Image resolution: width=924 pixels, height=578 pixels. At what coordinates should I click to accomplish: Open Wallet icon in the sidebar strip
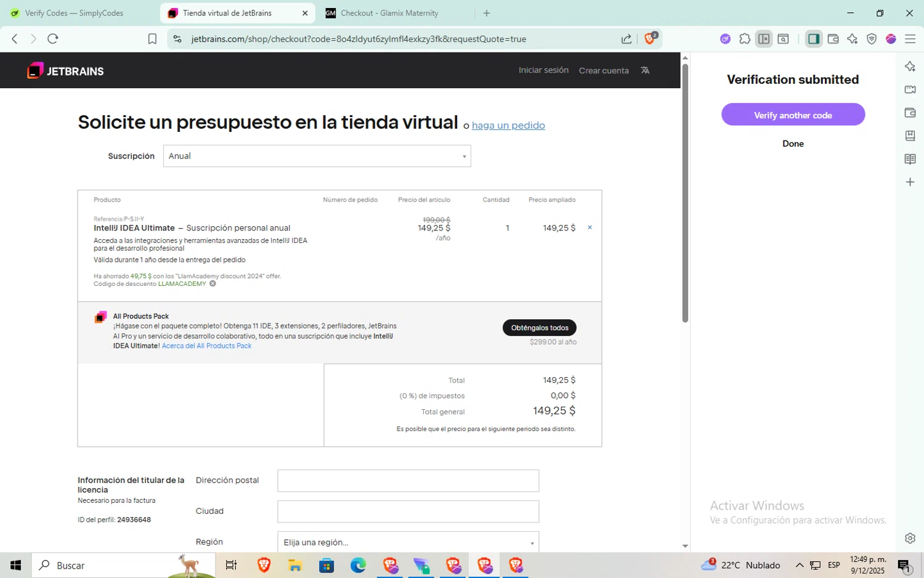tap(910, 113)
